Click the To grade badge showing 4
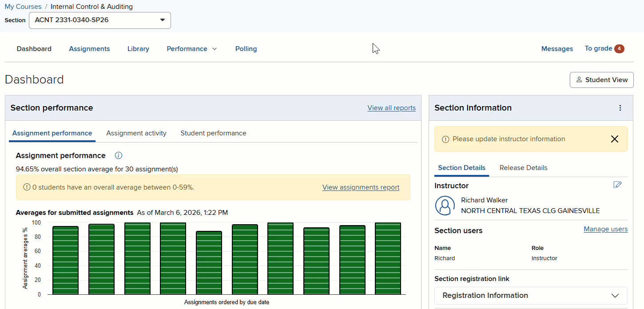Image resolution: width=644 pixels, height=309 pixels. tap(619, 49)
